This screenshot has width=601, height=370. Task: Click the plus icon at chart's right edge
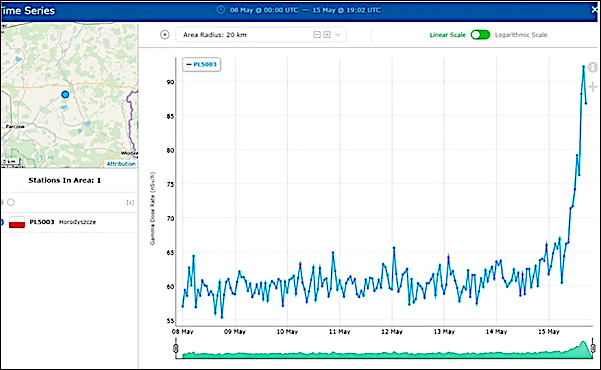coord(593,87)
